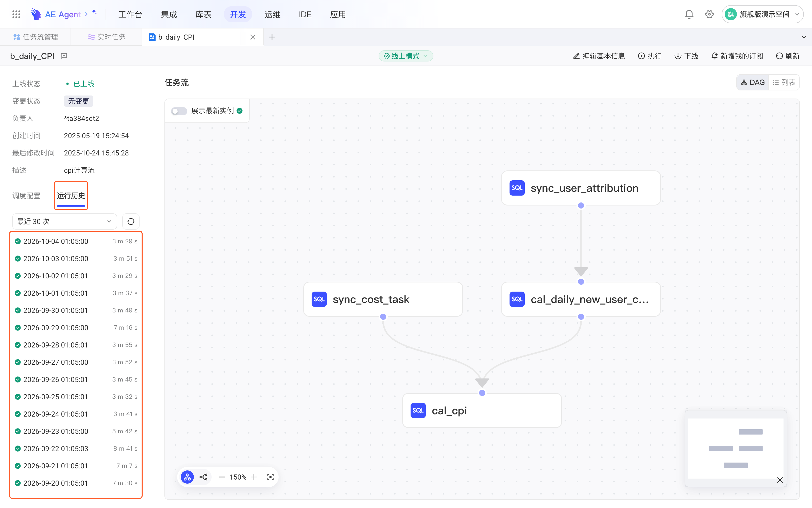Switch to 任务流管理 tab
Image resolution: width=812 pixels, height=508 pixels.
tap(36, 37)
